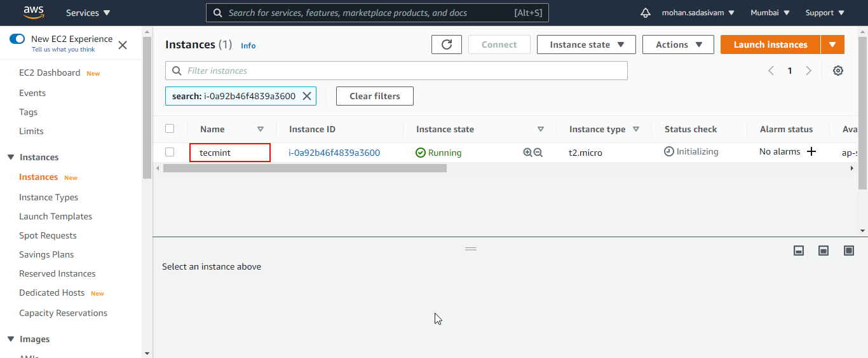Viewport: 868px width, 358px height.
Task: Click the Filter instances input field
Action: pyautogui.click(x=397, y=71)
